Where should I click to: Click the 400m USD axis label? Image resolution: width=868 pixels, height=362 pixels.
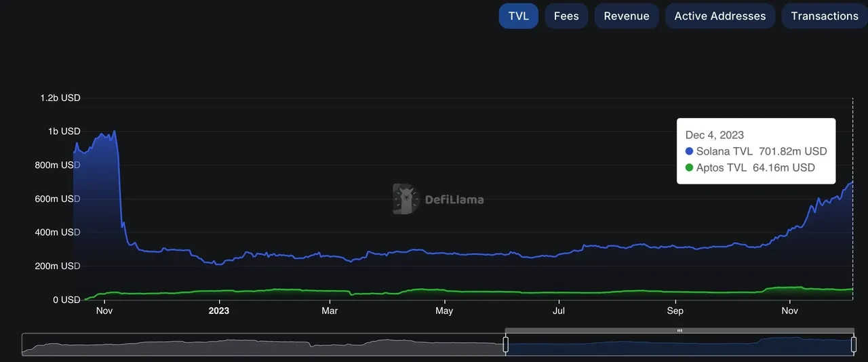click(57, 232)
